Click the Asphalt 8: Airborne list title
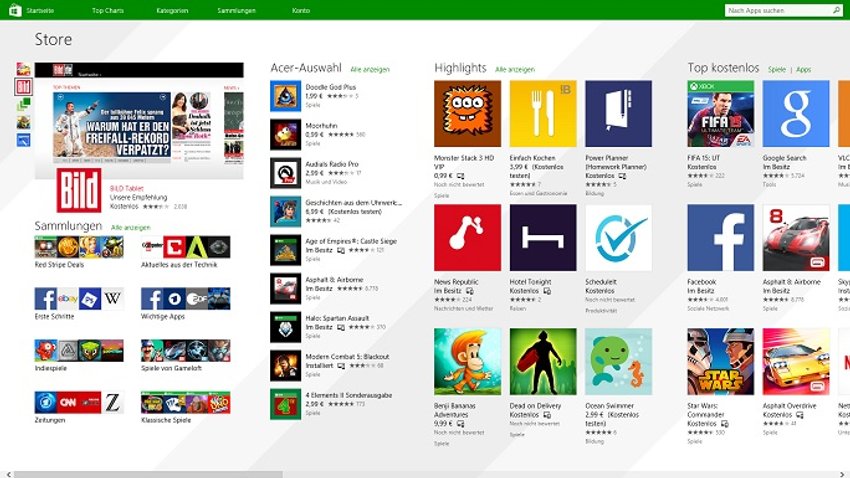 pyautogui.click(x=334, y=280)
